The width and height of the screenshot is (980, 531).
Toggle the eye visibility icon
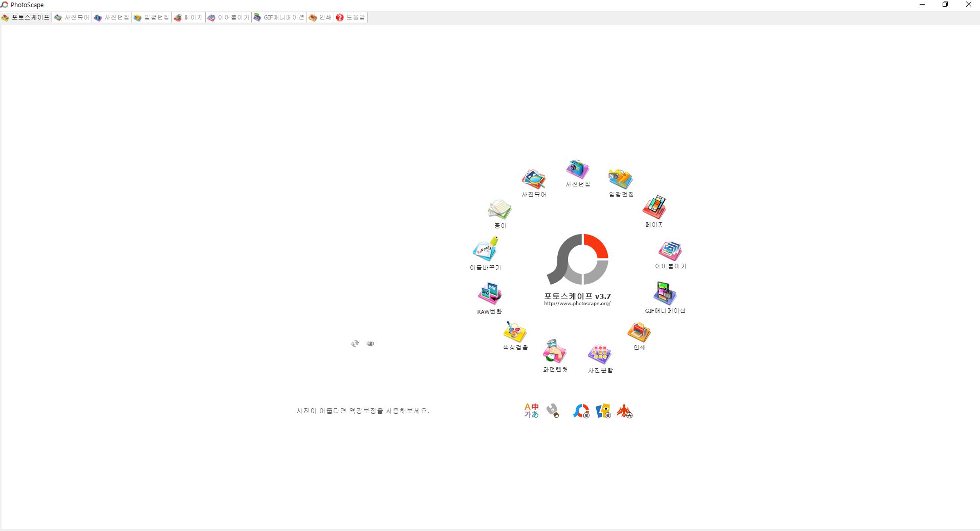coord(371,344)
